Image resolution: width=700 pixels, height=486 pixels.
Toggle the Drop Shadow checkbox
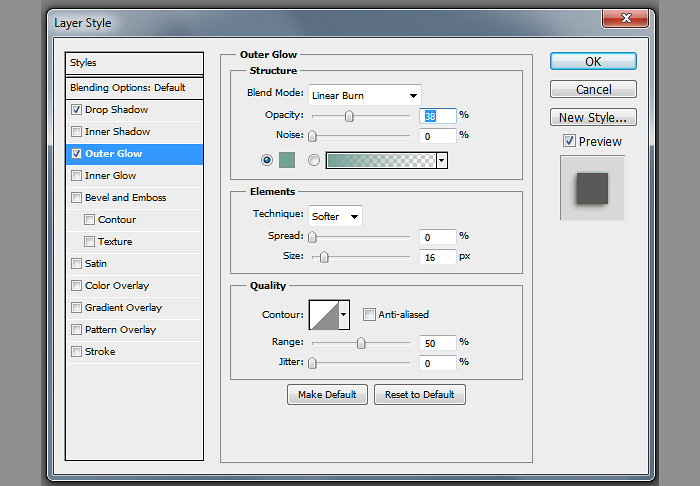(76, 109)
